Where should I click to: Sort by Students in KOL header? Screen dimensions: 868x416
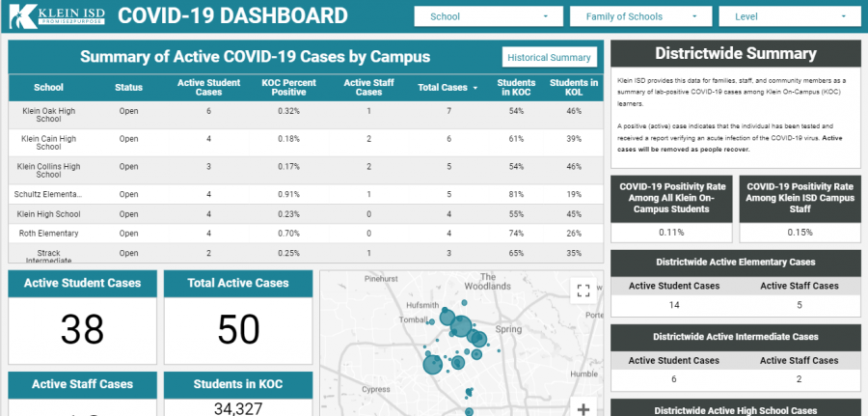574,87
